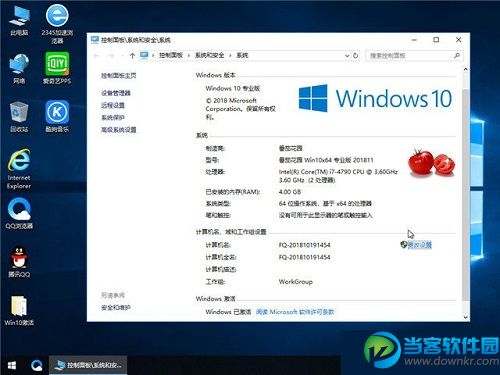The image size is (500, 375).
Task: Click the computer icon in the address bar
Action: pyautogui.click(x=144, y=55)
